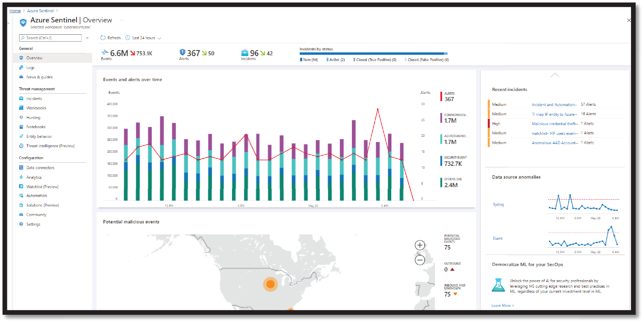Click the 'Closed (False Positive) (0)' legend
The width and height of the screenshot is (644, 323).
tap(427, 60)
